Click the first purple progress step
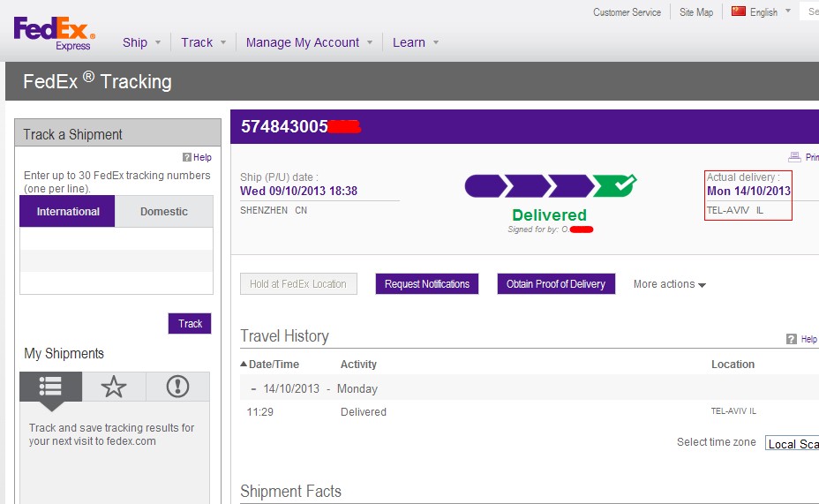Screen dimensions: 819x504 pos(485,186)
